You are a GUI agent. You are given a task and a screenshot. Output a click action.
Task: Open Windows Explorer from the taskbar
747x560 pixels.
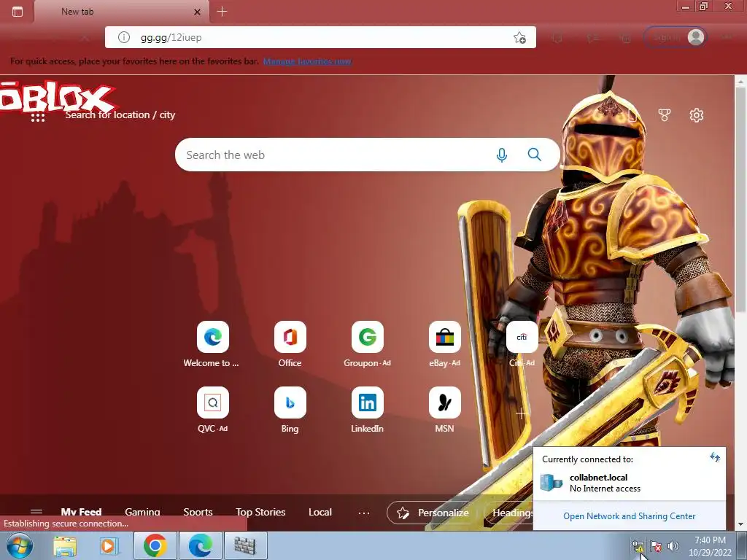[65, 545]
